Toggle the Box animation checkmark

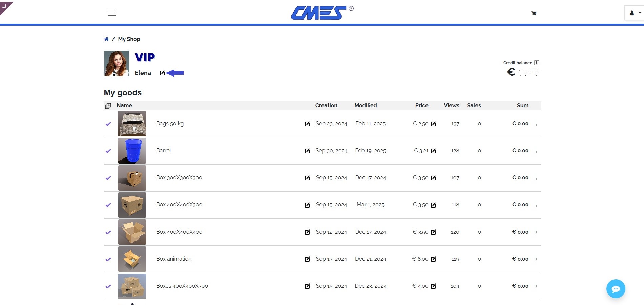pyautogui.click(x=108, y=259)
